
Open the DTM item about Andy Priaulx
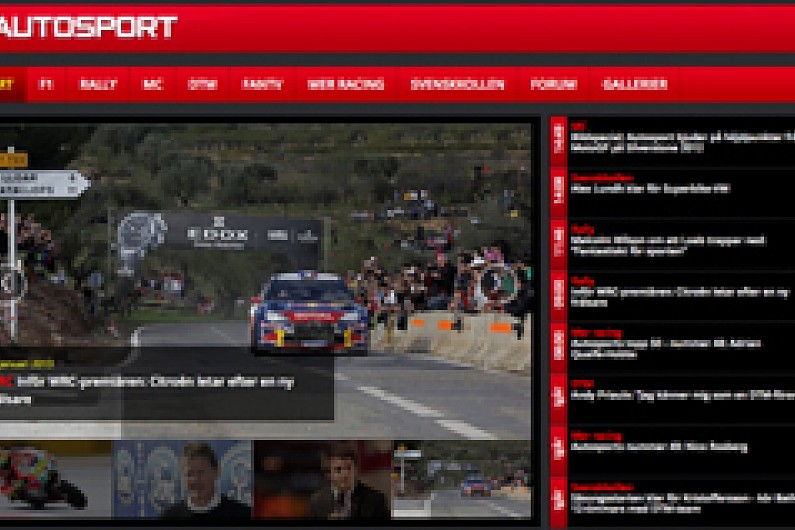pyautogui.click(x=682, y=395)
